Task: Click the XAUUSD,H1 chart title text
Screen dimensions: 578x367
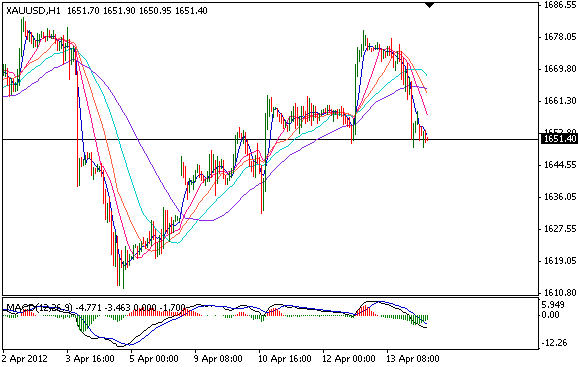Action: tap(33, 11)
